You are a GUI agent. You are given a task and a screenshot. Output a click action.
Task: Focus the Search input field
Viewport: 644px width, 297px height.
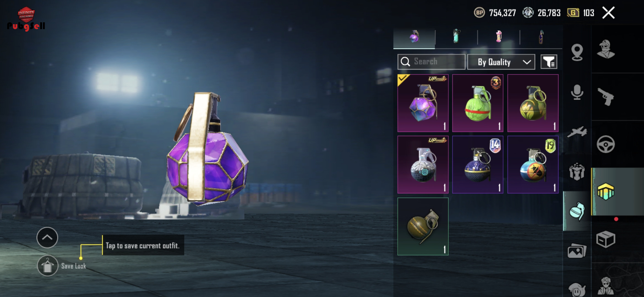(x=431, y=62)
